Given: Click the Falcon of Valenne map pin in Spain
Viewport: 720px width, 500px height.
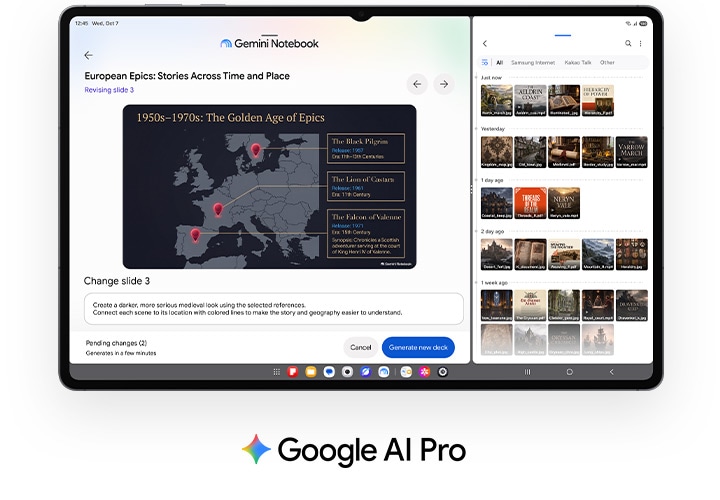Looking at the screenshot, I should [196, 236].
